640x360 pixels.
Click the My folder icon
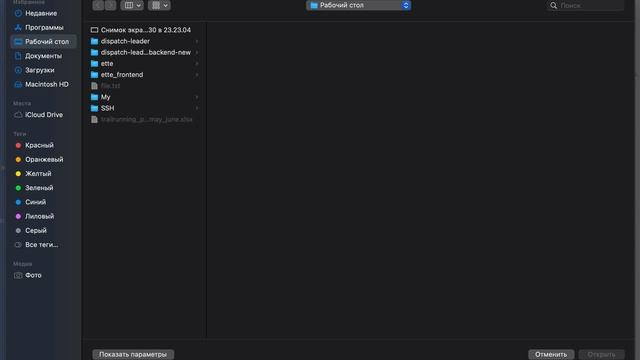point(94,97)
